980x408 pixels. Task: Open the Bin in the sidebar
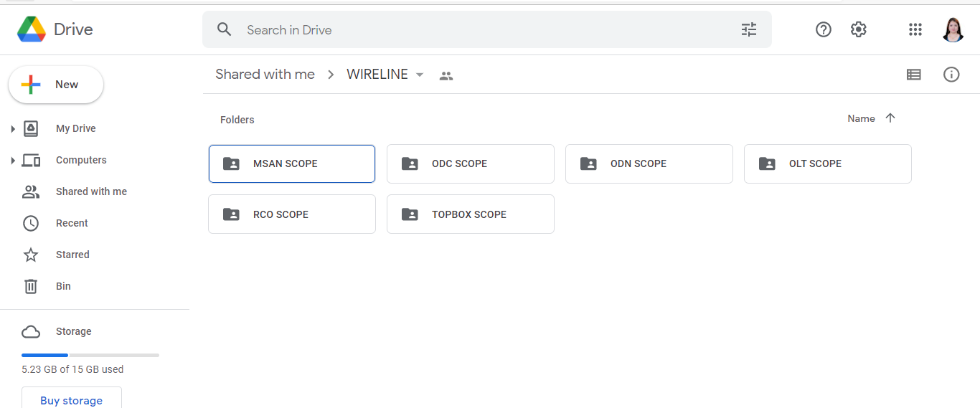tap(63, 286)
